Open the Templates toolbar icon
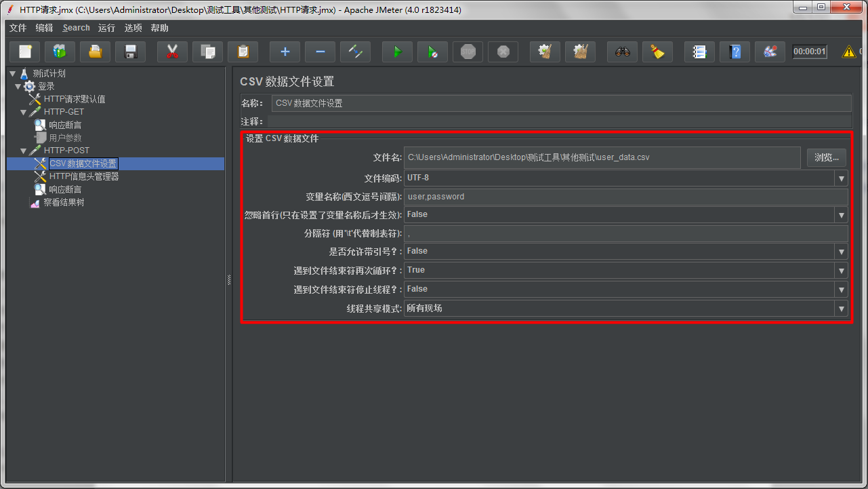The image size is (868, 489). (60, 52)
